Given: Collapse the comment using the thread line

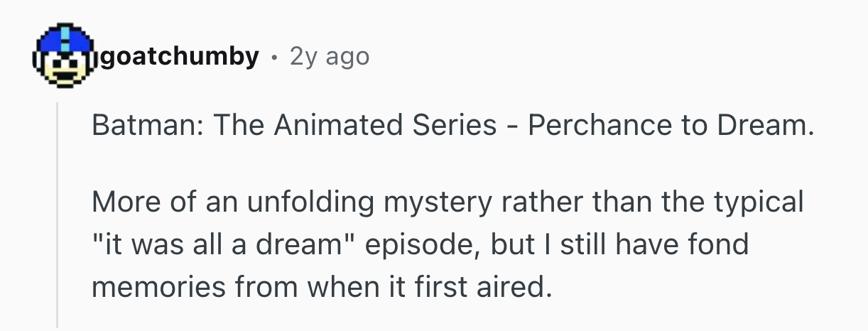Looking at the screenshot, I should pyautogui.click(x=58, y=213).
